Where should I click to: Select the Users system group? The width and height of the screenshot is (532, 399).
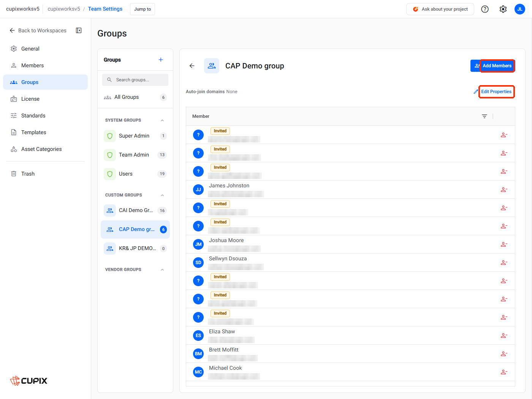(135, 174)
